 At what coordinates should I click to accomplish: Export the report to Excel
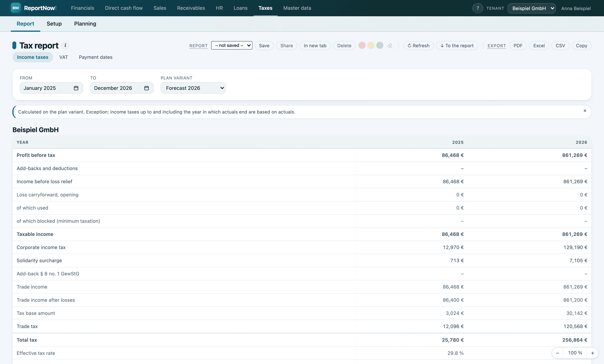(x=539, y=46)
